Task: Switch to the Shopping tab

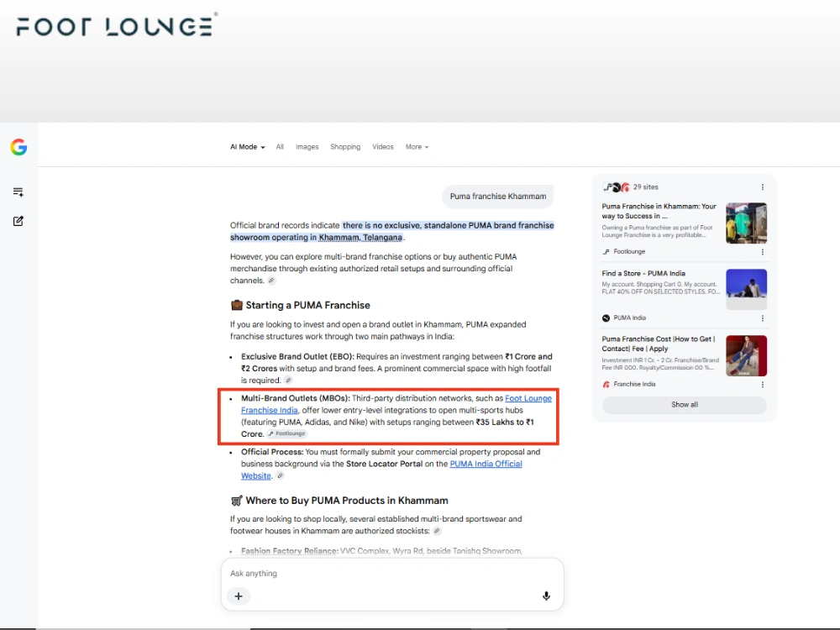Action: [x=345, y=147]
